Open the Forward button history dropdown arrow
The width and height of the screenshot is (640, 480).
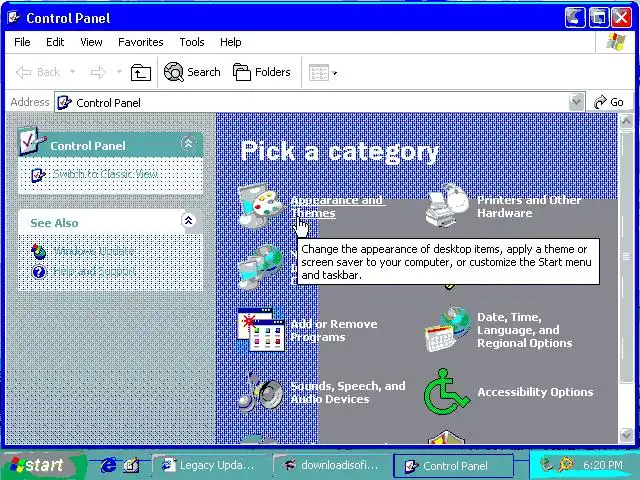click(119, 72)
